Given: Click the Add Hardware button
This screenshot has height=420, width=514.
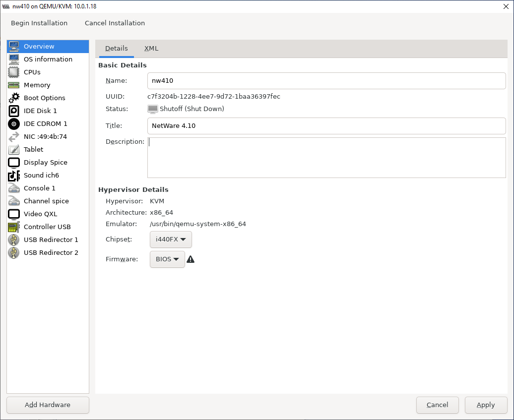Looking at the screenshot, I should [x=48, y=405].
